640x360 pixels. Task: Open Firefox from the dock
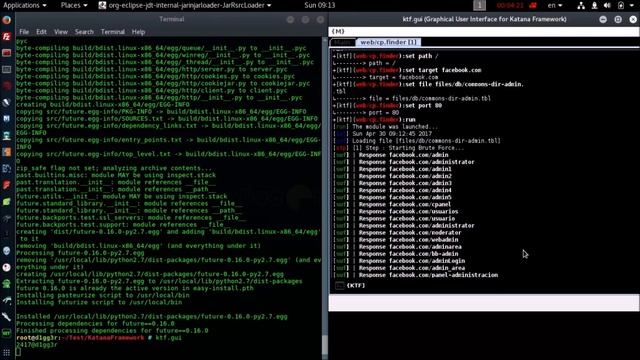pyautogui.click(x=7, y=20)
